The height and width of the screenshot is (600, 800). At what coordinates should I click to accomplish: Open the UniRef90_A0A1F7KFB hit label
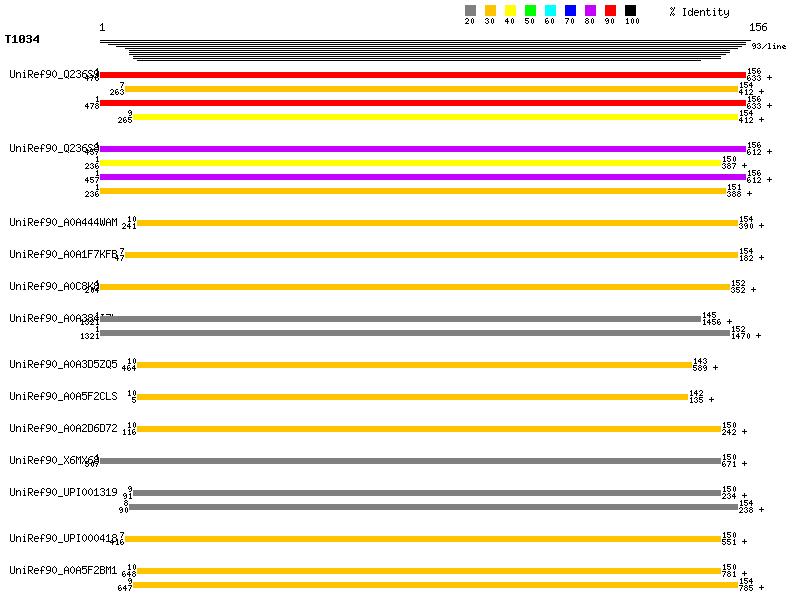63,254
